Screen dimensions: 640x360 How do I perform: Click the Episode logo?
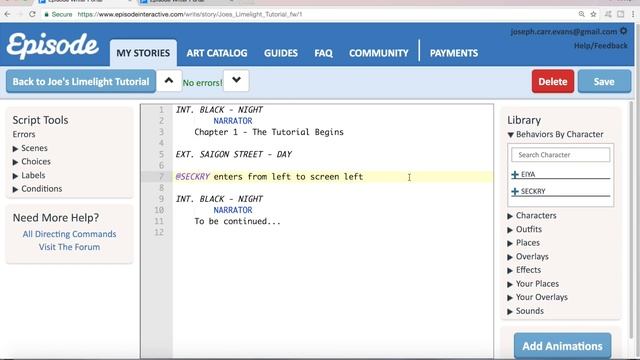tap(52, 46)
